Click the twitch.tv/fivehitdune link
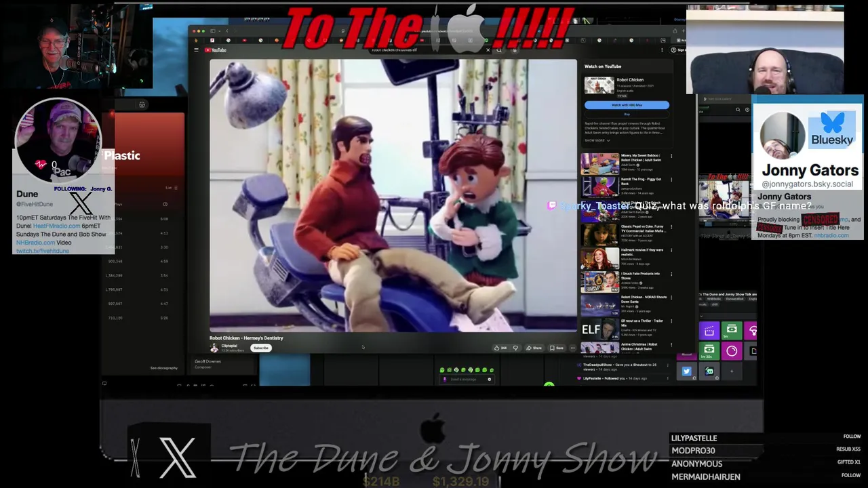 coord(43,251)
